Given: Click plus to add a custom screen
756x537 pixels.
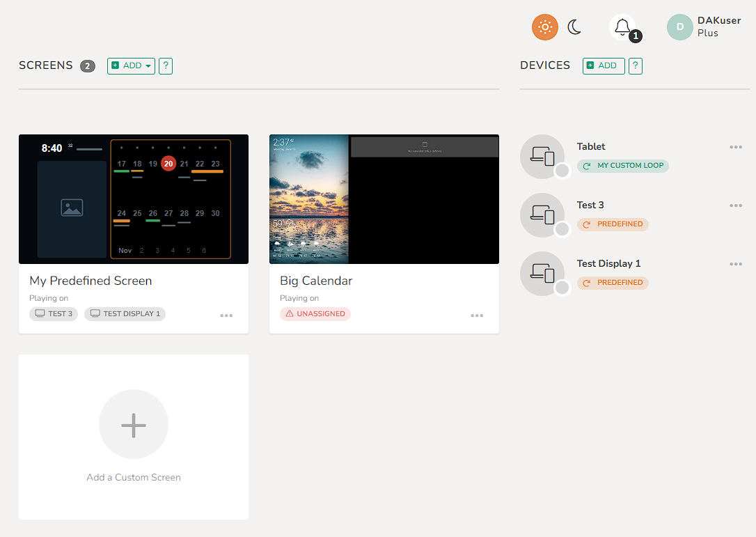Looking at the screenshot, I should click(x=134, y=425).
